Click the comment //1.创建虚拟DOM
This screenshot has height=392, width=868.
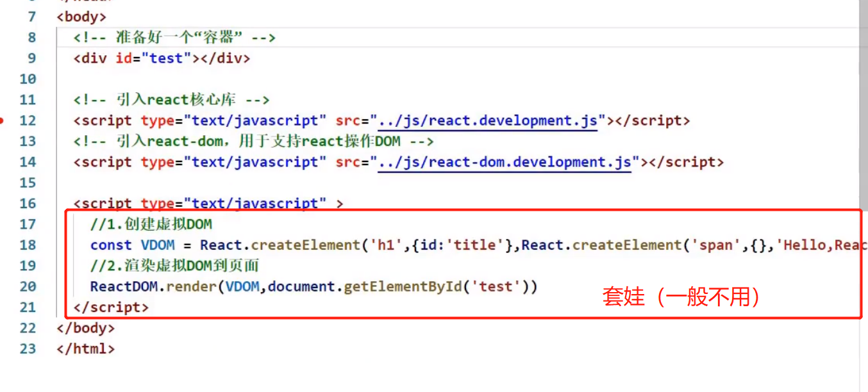(x=151, y=224)
